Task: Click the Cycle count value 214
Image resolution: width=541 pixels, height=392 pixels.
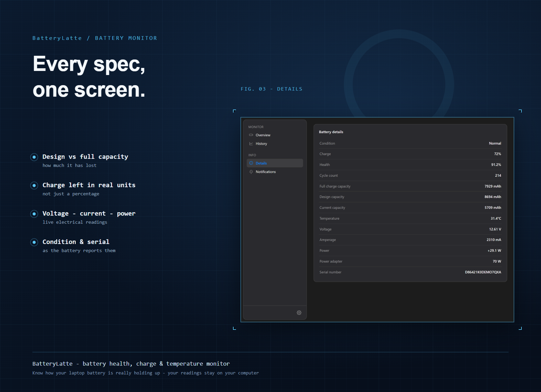Action: point(498,175)
